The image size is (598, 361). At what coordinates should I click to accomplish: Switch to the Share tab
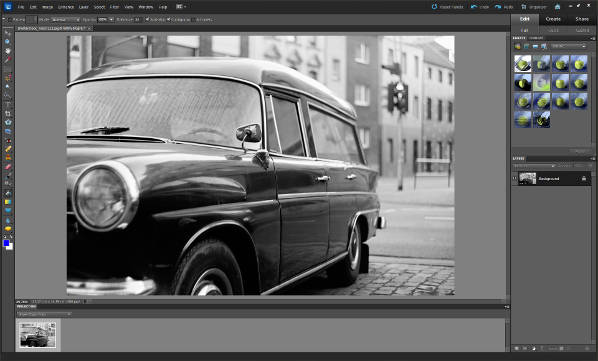[582, 19]
